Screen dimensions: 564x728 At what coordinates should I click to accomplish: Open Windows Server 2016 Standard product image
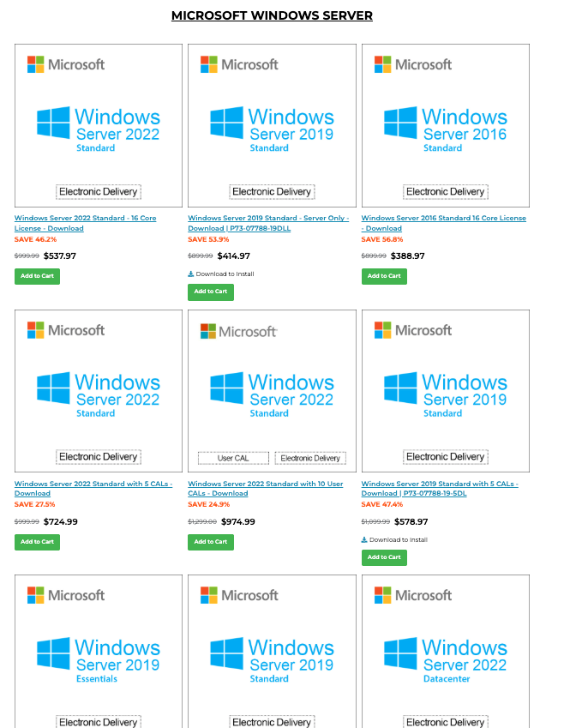coord(446,125)
